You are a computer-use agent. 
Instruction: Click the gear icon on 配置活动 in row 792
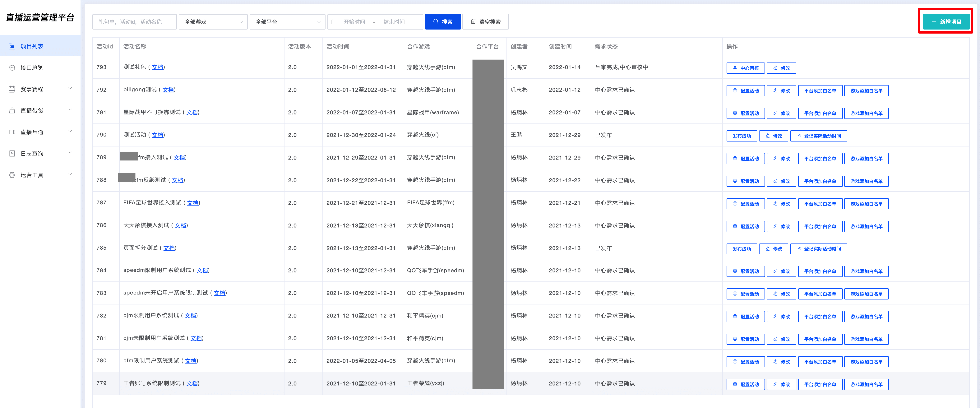coord(735,90)
